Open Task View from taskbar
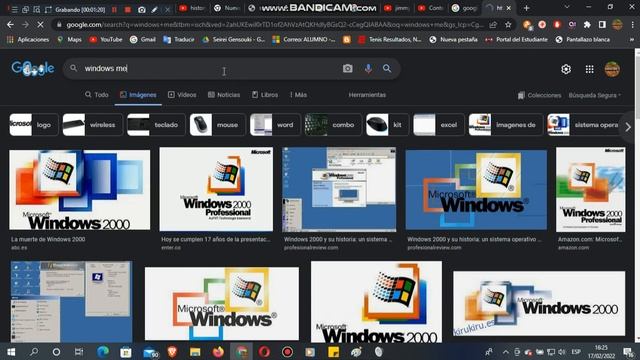The image size is (640, 360). click(x=79, y=352)
